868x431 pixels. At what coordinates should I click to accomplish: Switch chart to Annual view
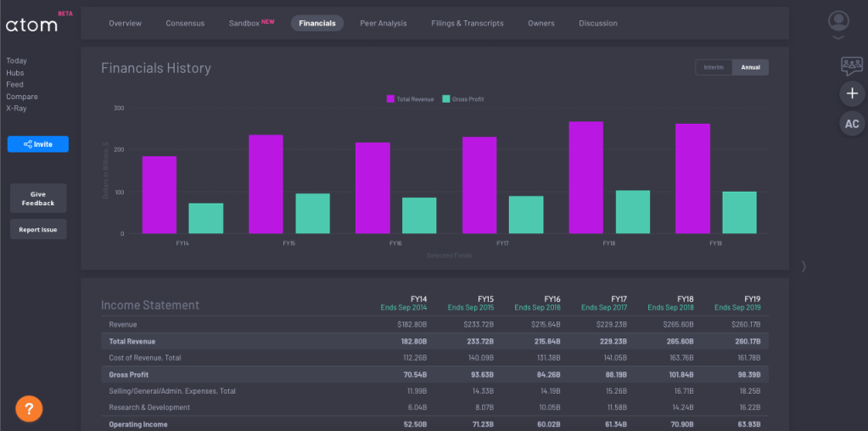pos(750,68)
